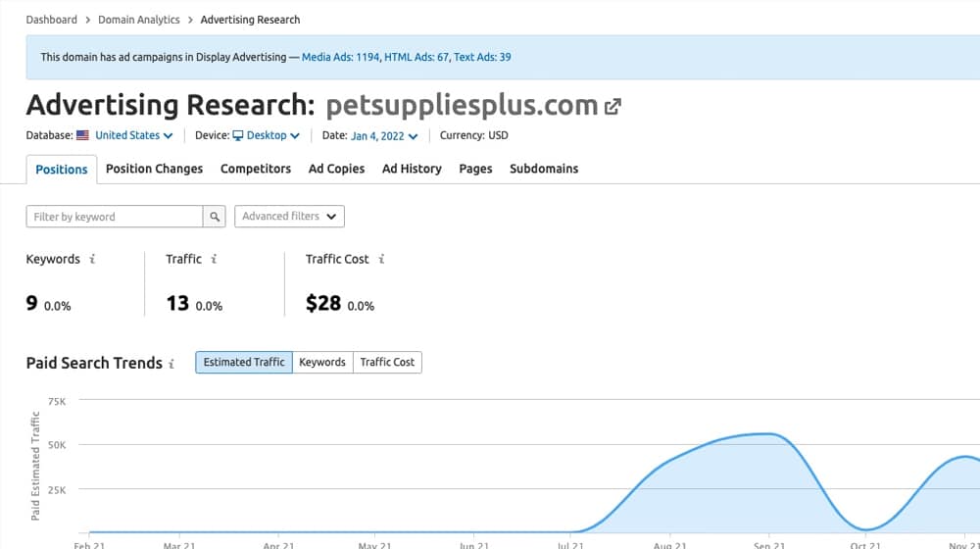This screenshot has height=549, width=980.
Task: Open the Desktop device dropdown
Action: coord(273,135)
